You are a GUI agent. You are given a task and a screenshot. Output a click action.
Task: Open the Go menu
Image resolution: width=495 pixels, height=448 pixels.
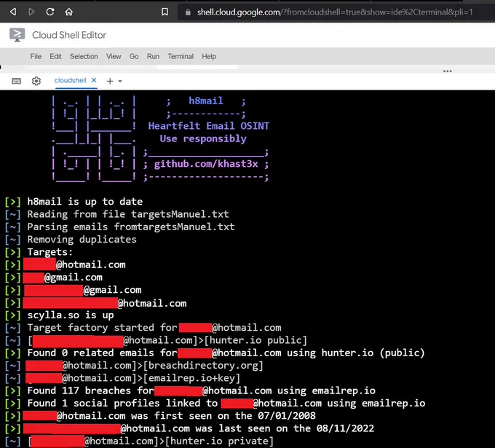pos(134,56)
